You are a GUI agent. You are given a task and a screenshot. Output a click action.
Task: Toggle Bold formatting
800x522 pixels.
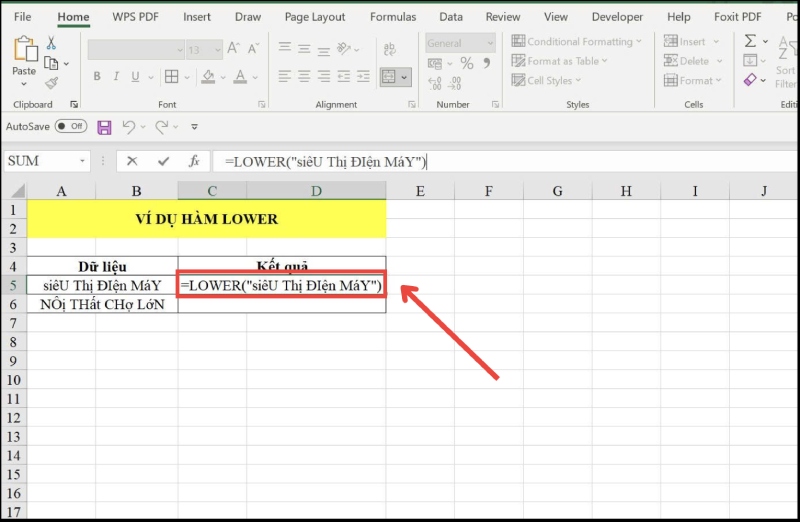[x=97, y=77]
